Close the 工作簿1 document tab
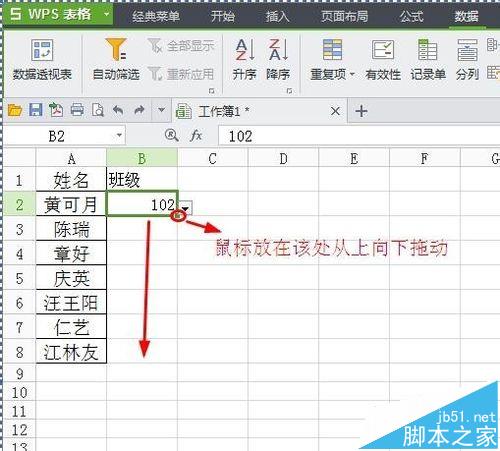 [335, 111]
